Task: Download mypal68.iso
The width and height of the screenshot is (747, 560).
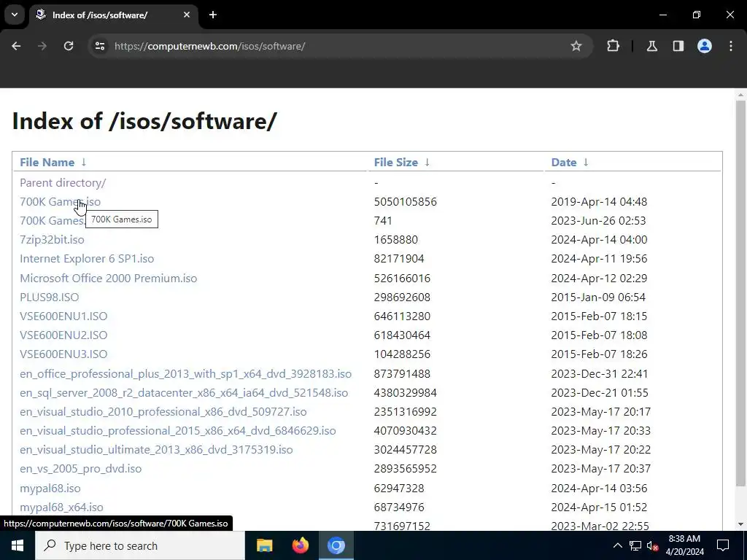Action: click(50, 489)
